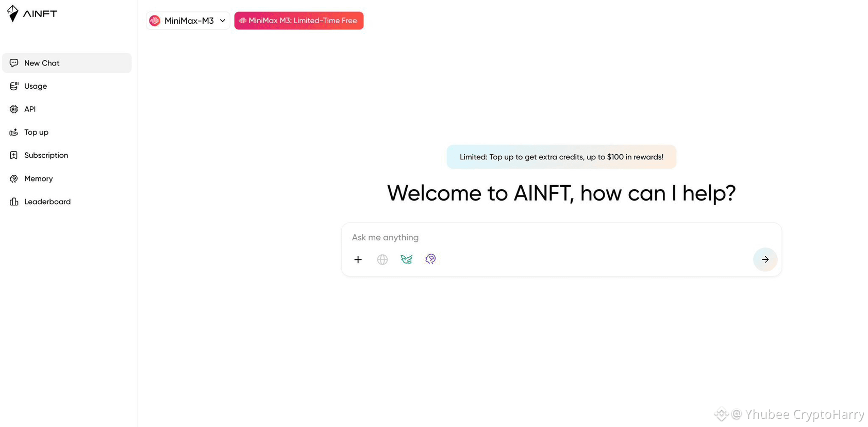Toggle the globe web search icon

click(x=382, y=259)
